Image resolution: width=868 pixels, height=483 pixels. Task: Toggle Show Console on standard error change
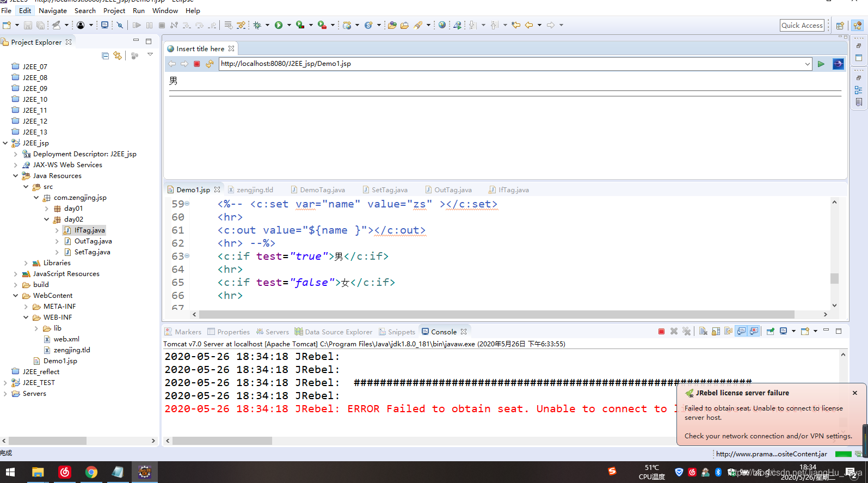pos(754,331)
